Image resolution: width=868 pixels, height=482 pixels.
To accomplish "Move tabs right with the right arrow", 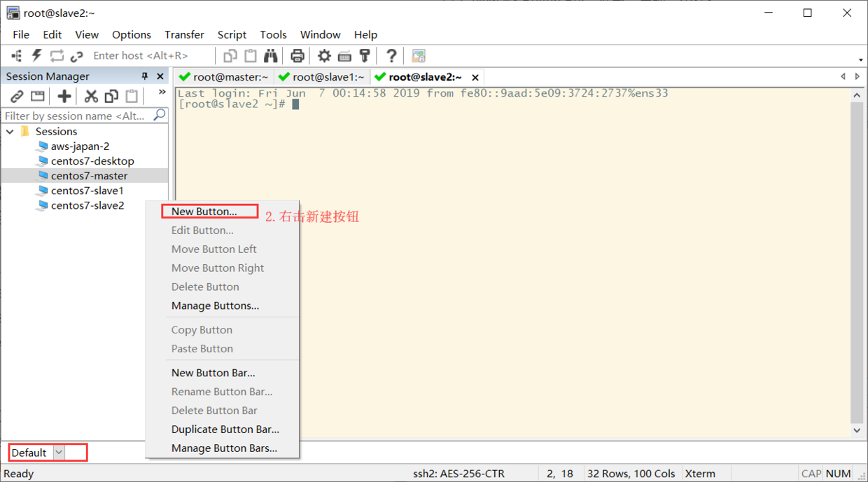I will tap(857, 76).
